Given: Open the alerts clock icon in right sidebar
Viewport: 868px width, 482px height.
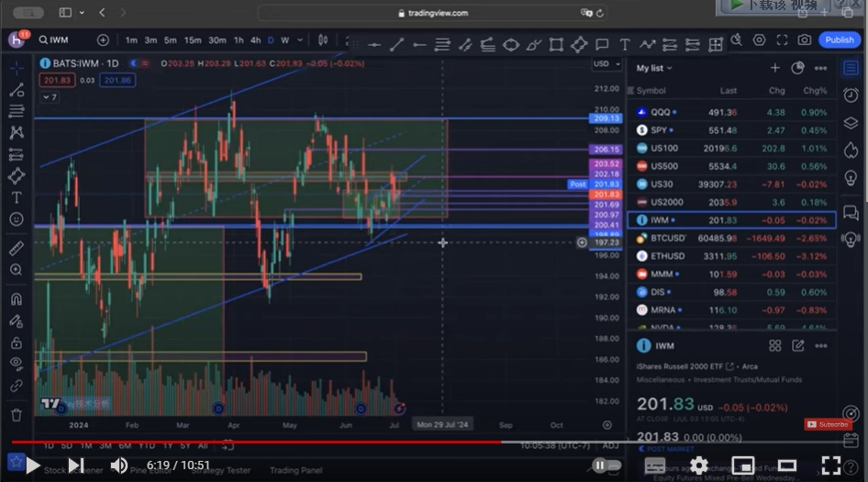Looking at the screenshot, I should tap(851, 95).
